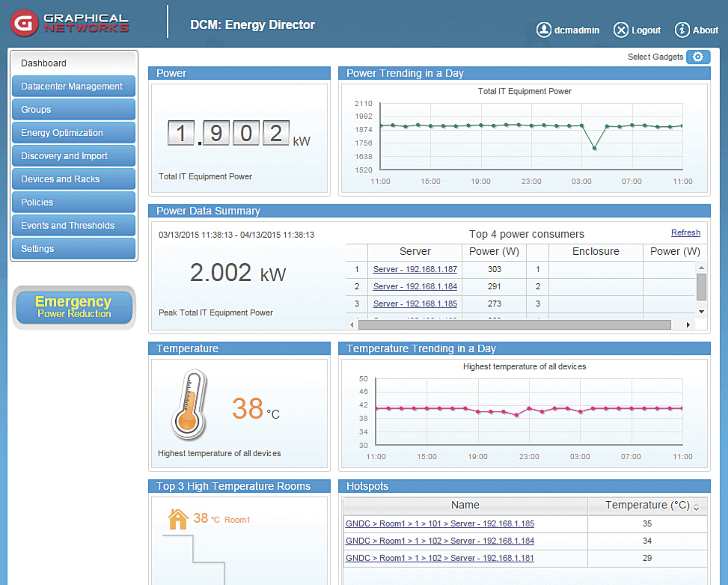Screen dimensions: 728x585
Task: Navigate to Devices and Racks
Action: pos(74,179)
